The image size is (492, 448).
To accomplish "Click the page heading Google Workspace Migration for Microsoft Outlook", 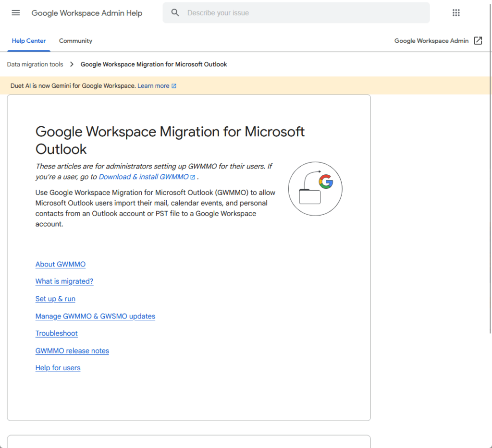I will 170,140.
